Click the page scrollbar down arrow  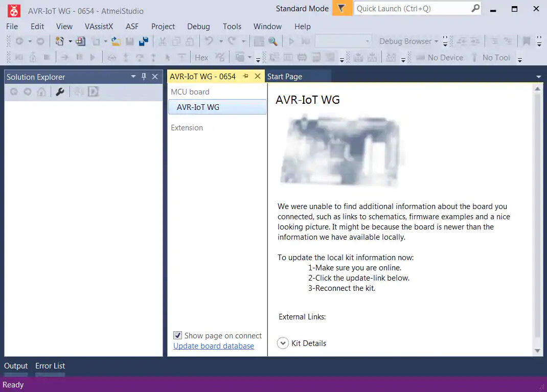pyautogui.click(x=538, y=351)
